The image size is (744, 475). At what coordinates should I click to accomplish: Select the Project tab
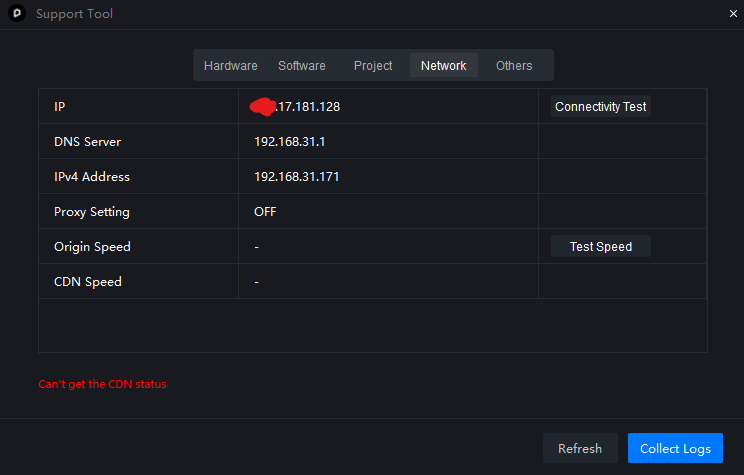pos(373,66)
